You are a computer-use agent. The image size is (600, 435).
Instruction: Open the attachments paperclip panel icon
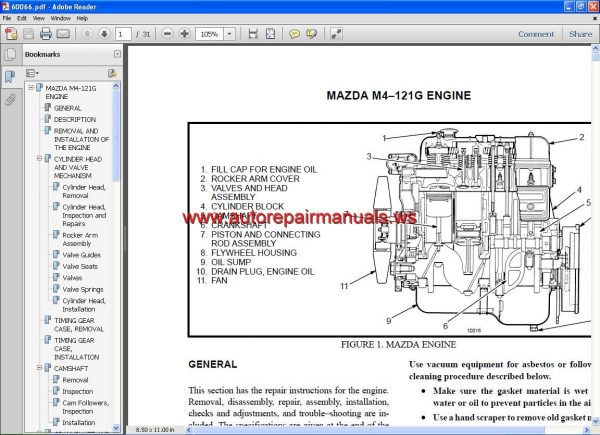[10, 99]
